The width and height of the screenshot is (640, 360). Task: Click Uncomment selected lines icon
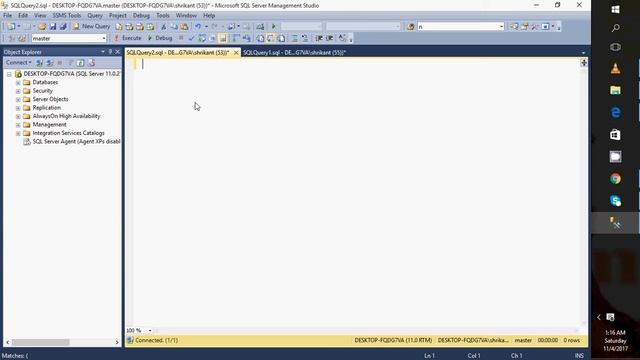point(305,38)
